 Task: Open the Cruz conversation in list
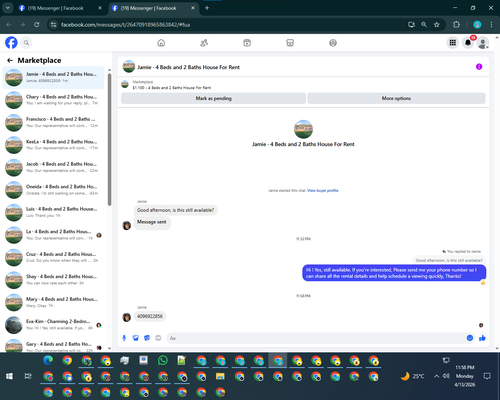click(x=53, y=257)
